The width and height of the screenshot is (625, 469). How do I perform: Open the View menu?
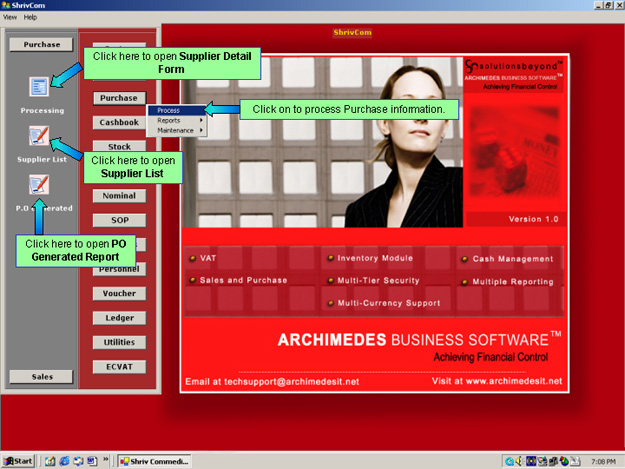[10, 18]
